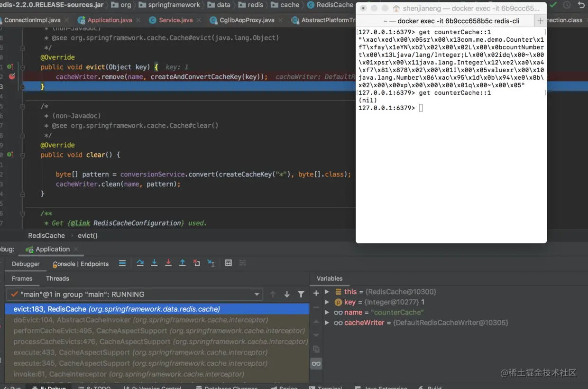
Task: Click the Step Out arrow icon
Action: 183,263
